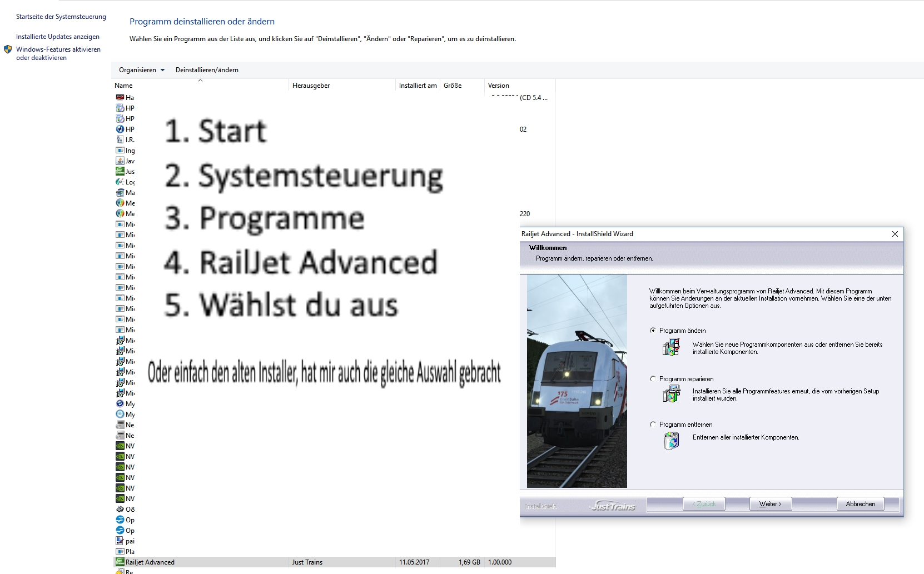Click the version value '1.00.000'
The height and width of the screenshot is (574, 924).
(x=500, y=562)
